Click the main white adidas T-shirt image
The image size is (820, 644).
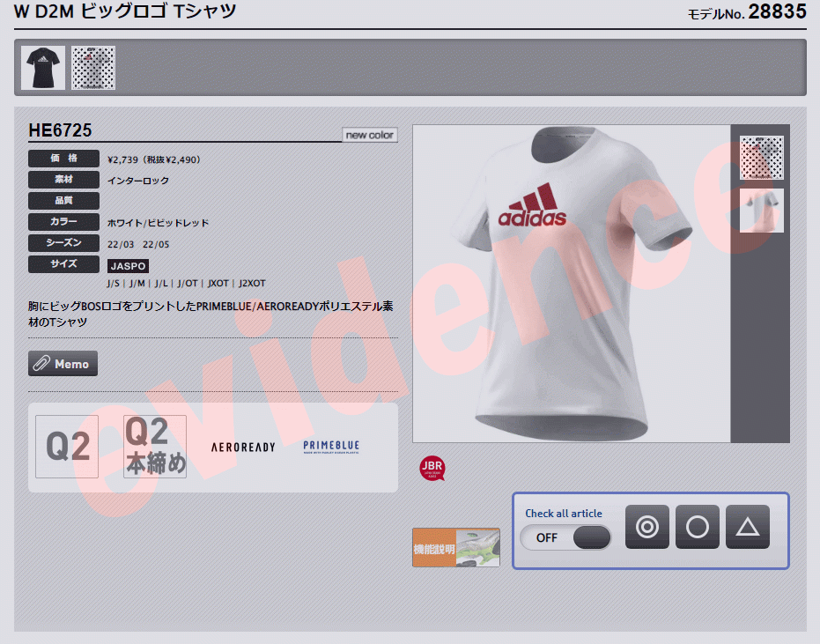[572, 284]
